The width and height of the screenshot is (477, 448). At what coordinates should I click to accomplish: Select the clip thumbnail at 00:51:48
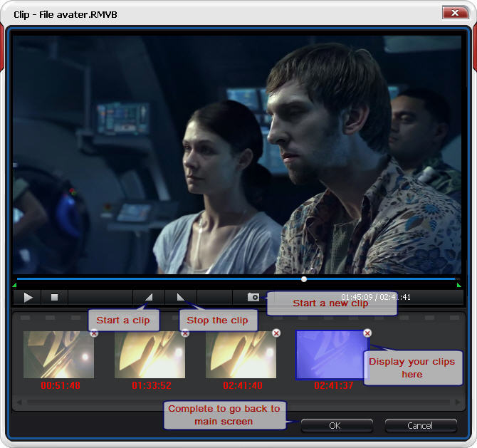pos(58,355)
